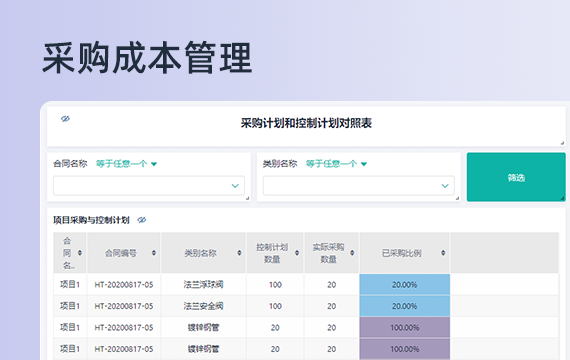Image resolution: width=570 pixels, height=360 pixels.
Task: Expand the 类别名称 value combo box
Action: [x=359, y=186]
